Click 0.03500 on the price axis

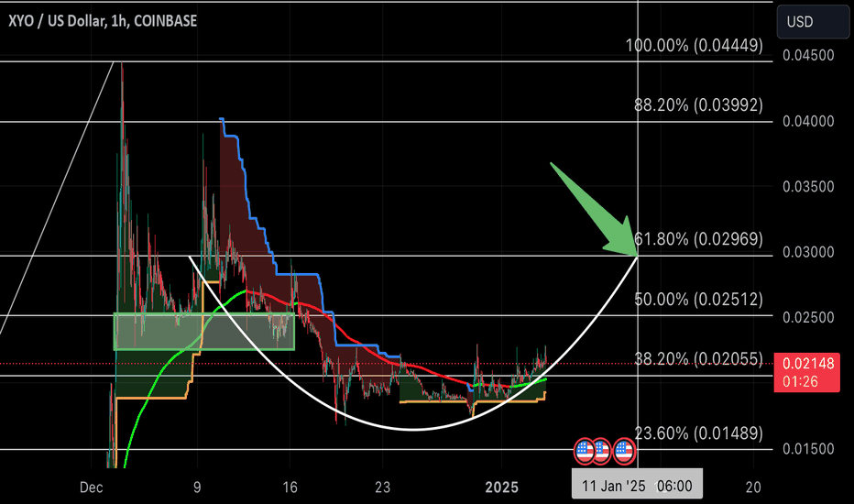point(808,186)
